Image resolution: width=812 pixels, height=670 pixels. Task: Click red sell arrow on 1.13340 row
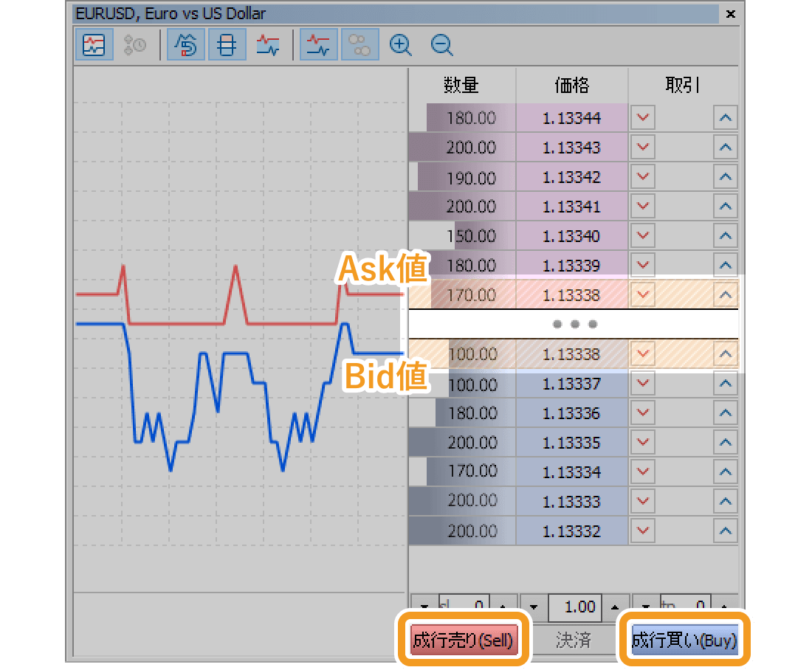[x=643, y=236]
